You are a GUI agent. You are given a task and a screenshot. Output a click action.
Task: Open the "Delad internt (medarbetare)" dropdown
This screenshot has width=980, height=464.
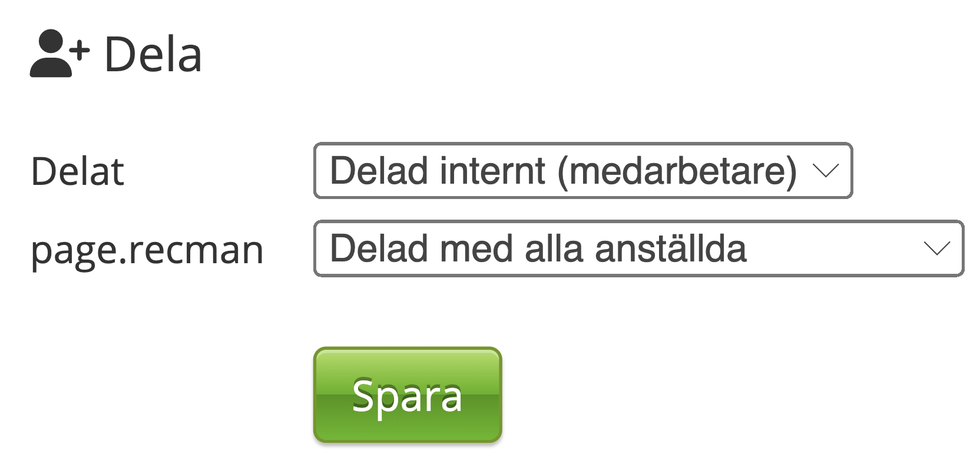[x=582, y=171]
